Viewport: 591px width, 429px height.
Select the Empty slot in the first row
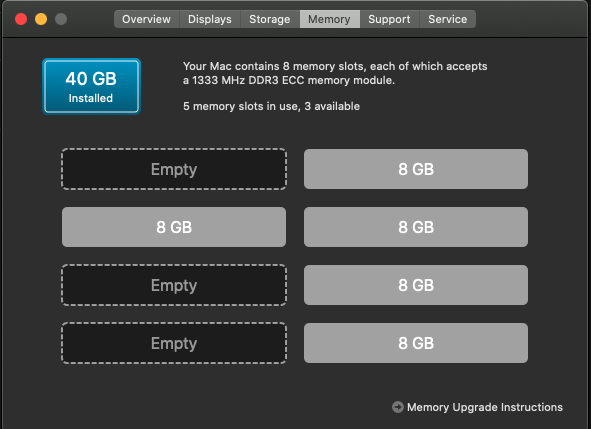[174, 169]
